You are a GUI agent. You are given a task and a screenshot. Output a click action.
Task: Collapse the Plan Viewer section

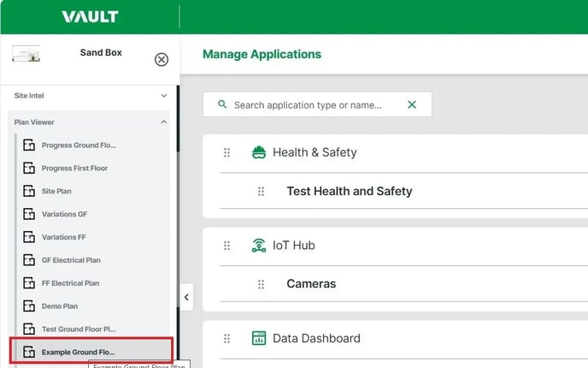tap(164, 122)
